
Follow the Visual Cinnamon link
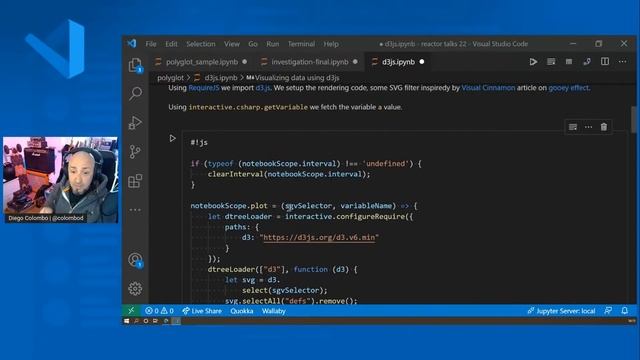pyautogui.click(x=488, y=88)
